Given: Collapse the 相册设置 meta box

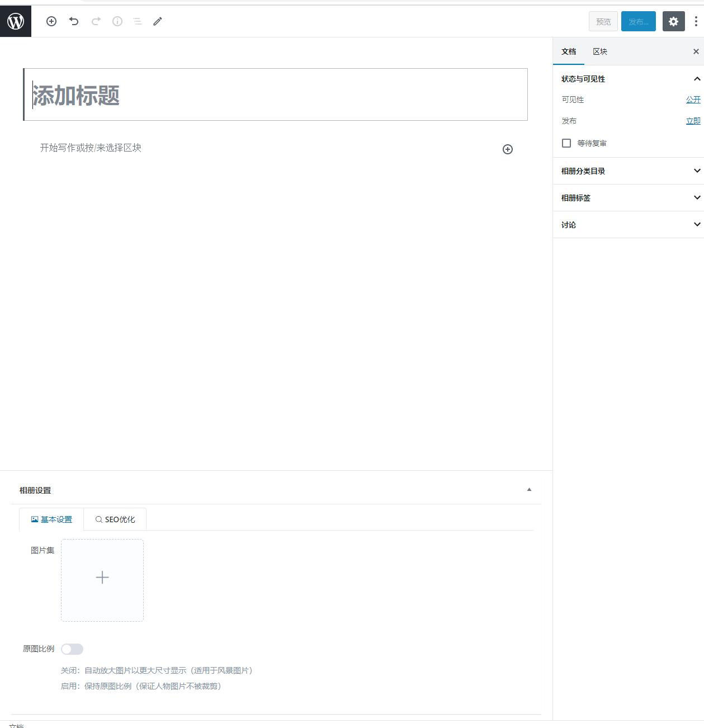Looking at the screenshot, I should click(x=529, y=490).
